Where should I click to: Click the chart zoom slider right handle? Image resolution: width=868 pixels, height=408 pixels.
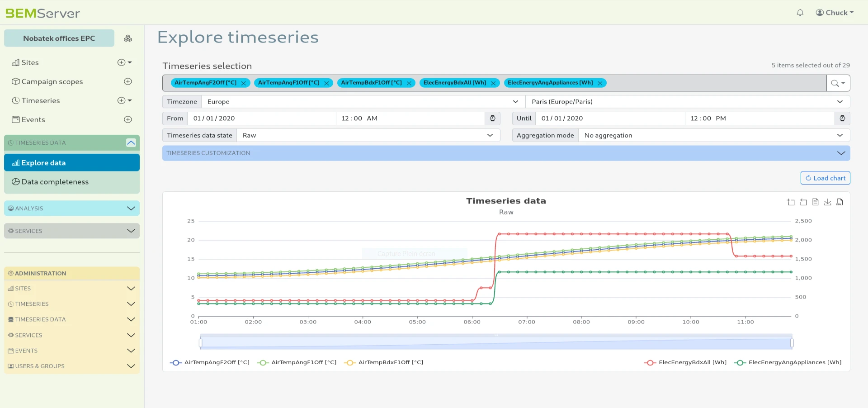click(x=792, y=343)
